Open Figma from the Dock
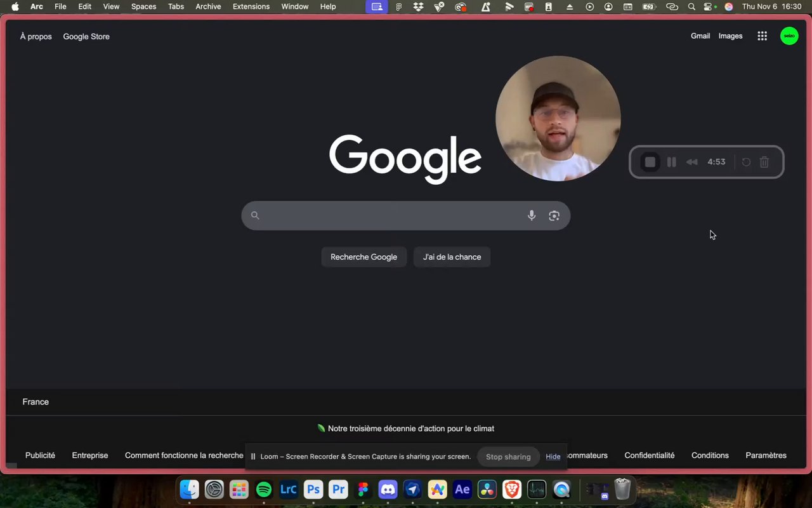 tap(363, 489)
